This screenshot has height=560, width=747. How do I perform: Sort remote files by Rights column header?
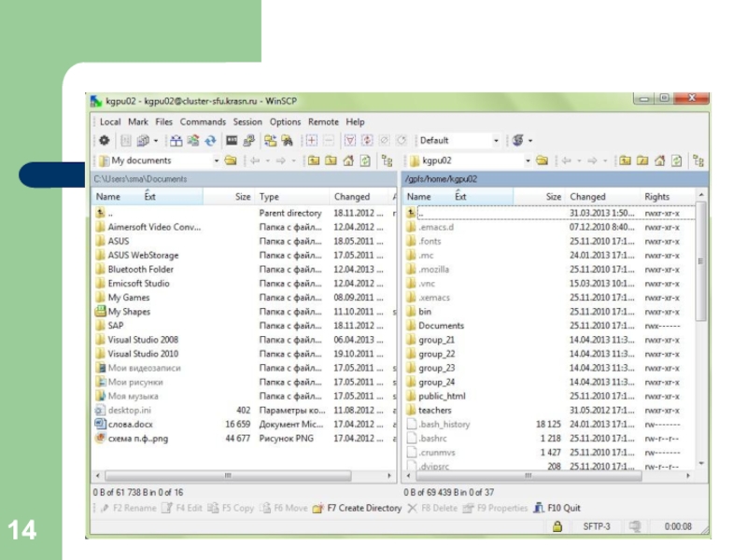tap(657, 197)
